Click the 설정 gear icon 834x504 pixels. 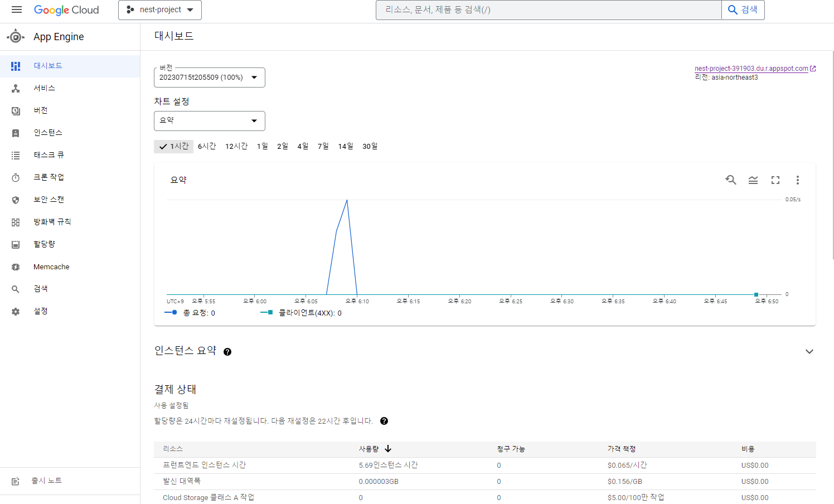point(16,311)
